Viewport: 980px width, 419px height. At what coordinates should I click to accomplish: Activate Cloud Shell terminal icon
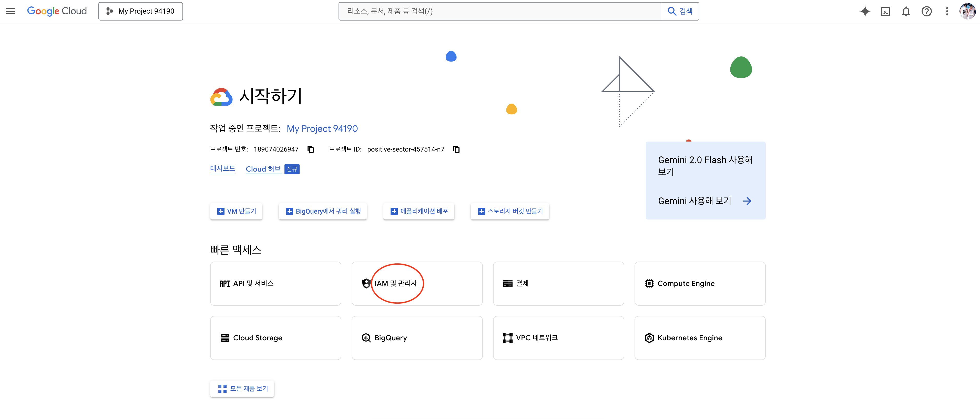click(885, 12)
